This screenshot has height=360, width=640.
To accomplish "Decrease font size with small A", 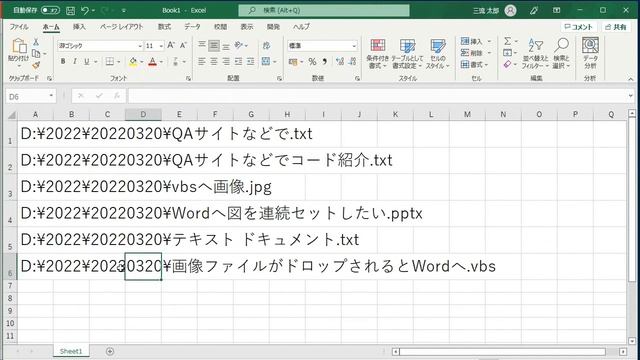I will pyautogui.click(x=184, y=45).
